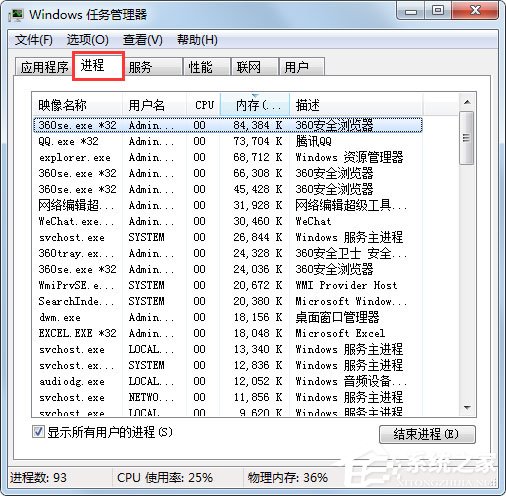Screen dimensions: 506x496
Task: Select the svchost.exe row using 26,844 K
Action: coord(228,237)
